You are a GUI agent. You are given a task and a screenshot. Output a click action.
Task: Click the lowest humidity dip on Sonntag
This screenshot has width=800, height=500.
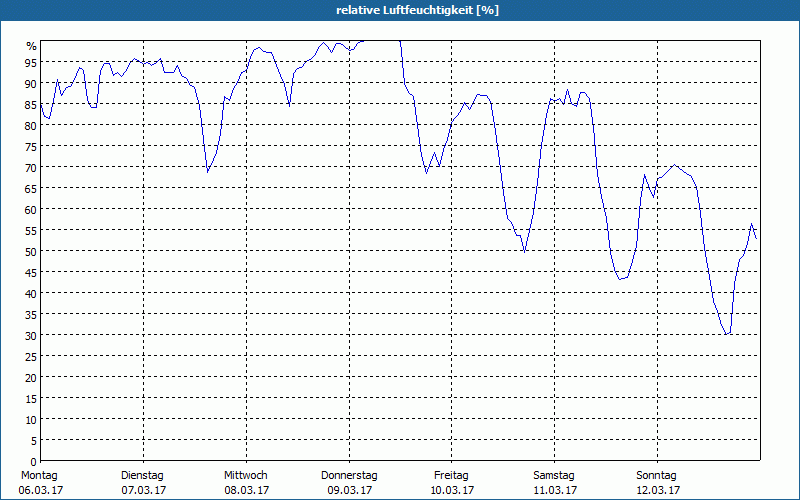click(726, 334)
